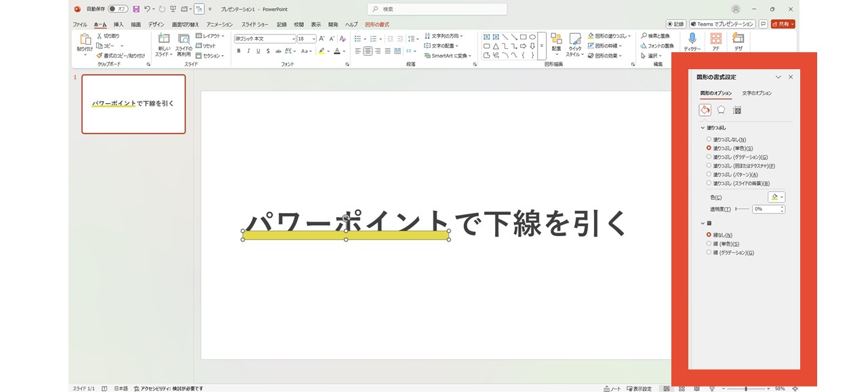
Task: Click font color A icon
Action: [337, 51]
